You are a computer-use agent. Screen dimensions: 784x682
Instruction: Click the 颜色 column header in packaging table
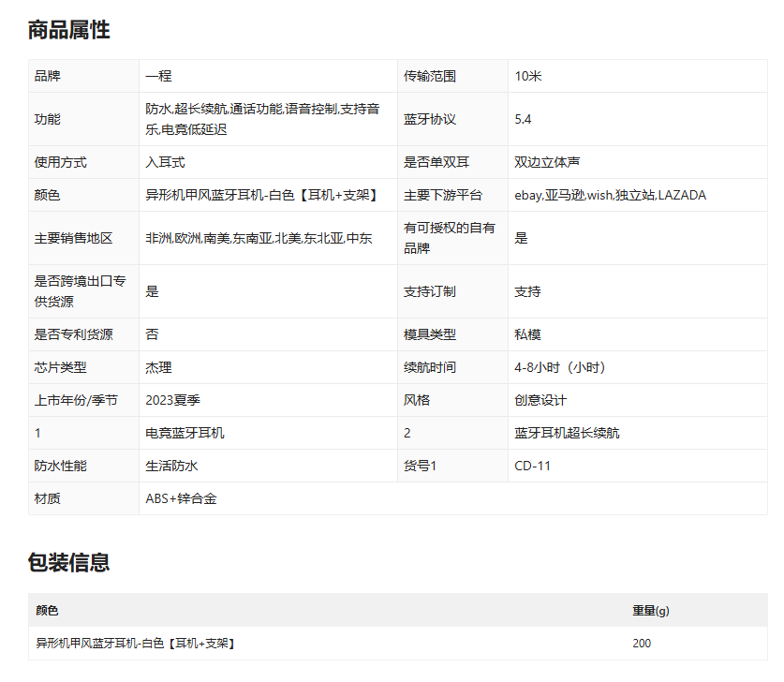pos(47,610)
